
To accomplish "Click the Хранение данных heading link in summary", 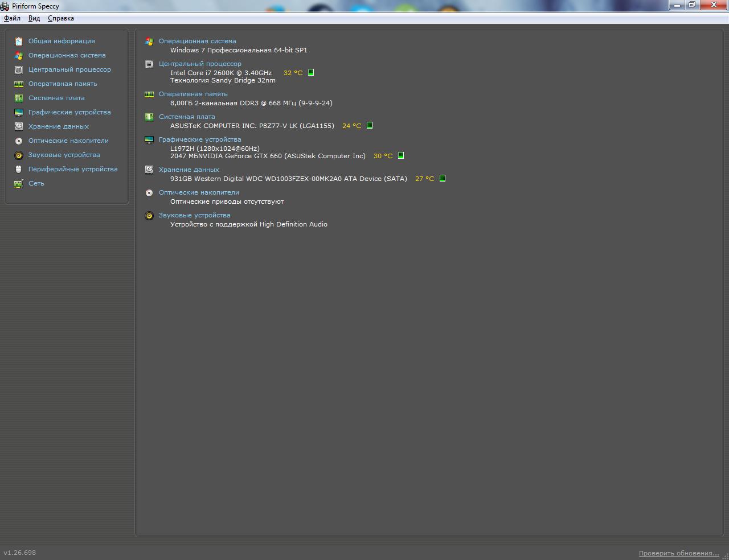I will [x=189, y=170].
